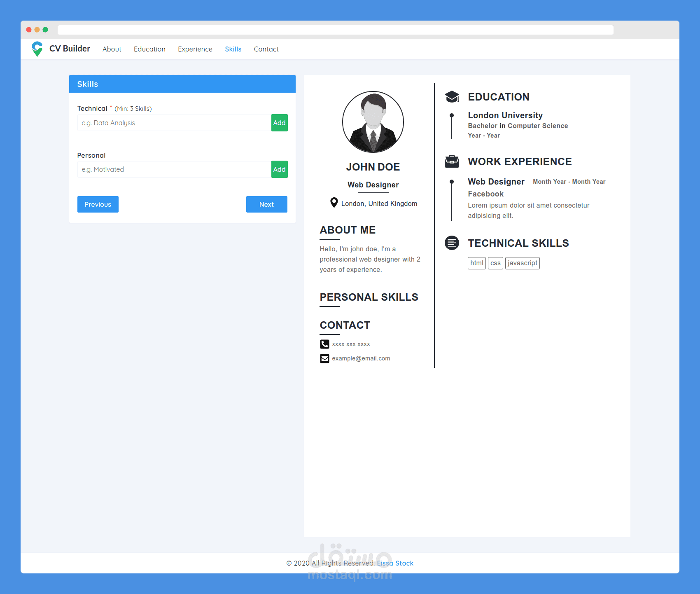The height and width of the screenshot is (594, 700).
Task: Click the example@email.com text
Action: pyautogui.click(x=361, y=358)
